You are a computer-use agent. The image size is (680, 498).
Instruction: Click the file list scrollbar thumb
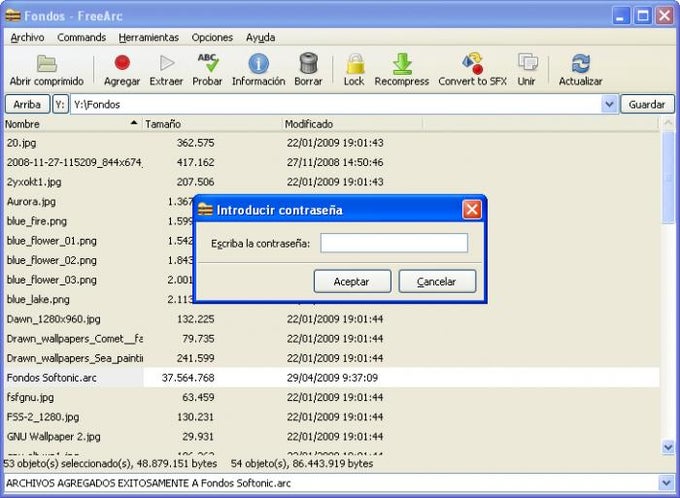pos(668,178)
